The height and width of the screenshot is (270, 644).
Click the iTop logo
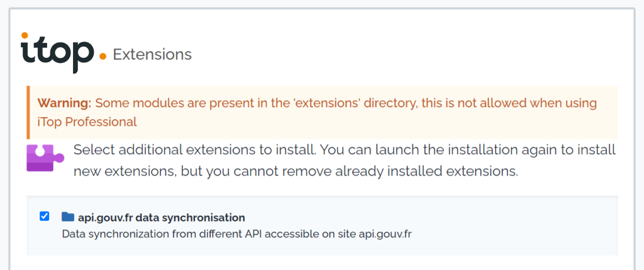click(63, 53)
